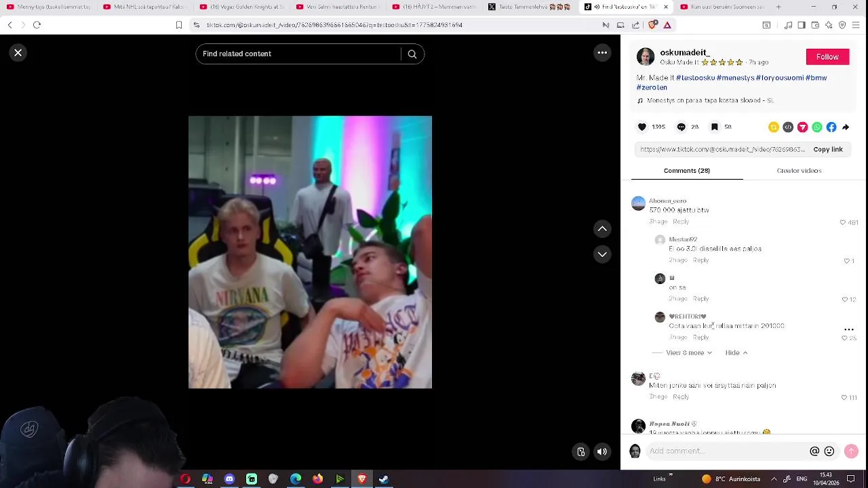Share the video to Facebook

click(831, 127)
